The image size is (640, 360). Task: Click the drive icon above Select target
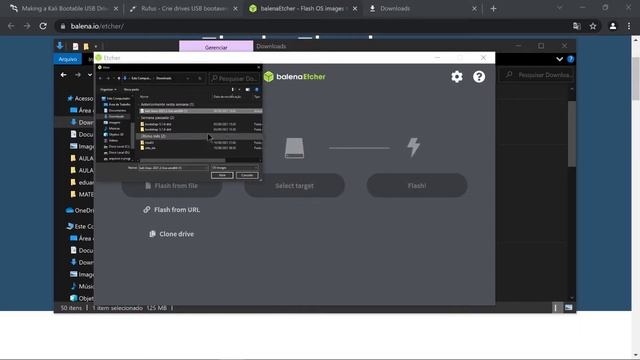[294, 148]
